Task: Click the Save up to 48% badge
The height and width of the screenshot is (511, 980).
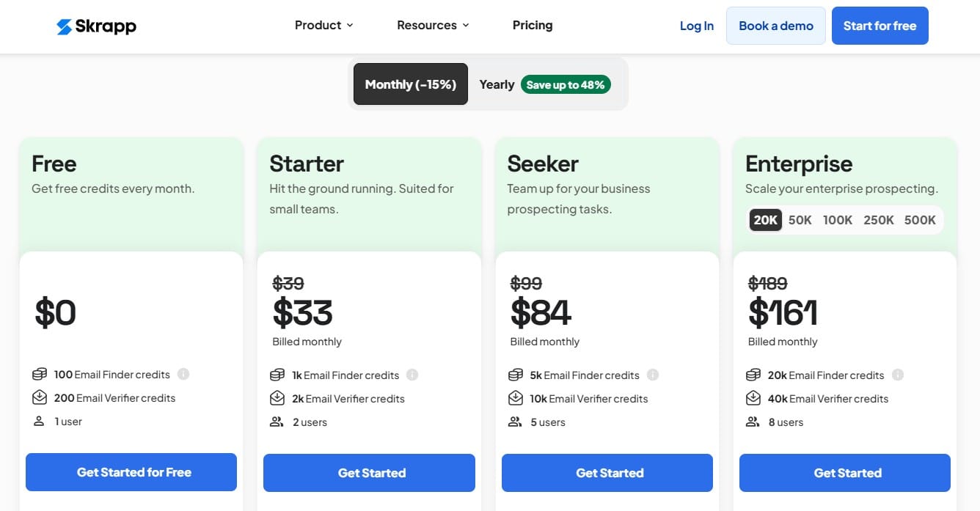Action: click(x=566, y=84)
